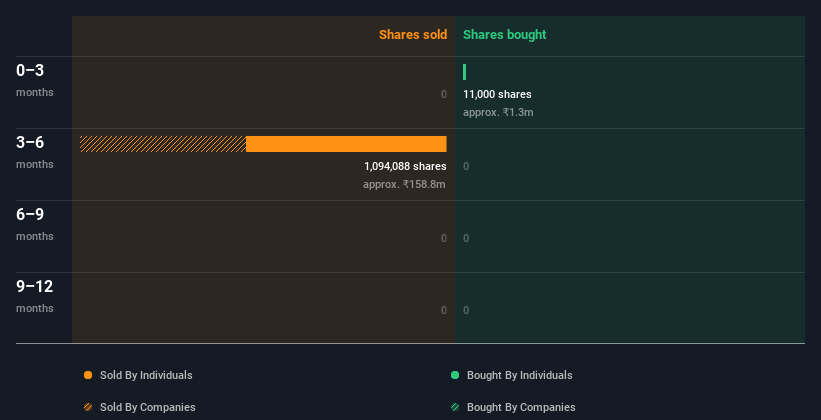Select the Bought By Companies legend label
Image resolution: width=821 pixels, height=420 pixels.
pyautogui.click(x=521, y=407)
